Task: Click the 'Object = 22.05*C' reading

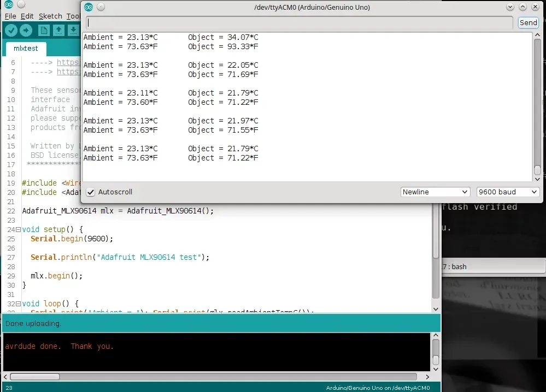Action: click(223, 65)
